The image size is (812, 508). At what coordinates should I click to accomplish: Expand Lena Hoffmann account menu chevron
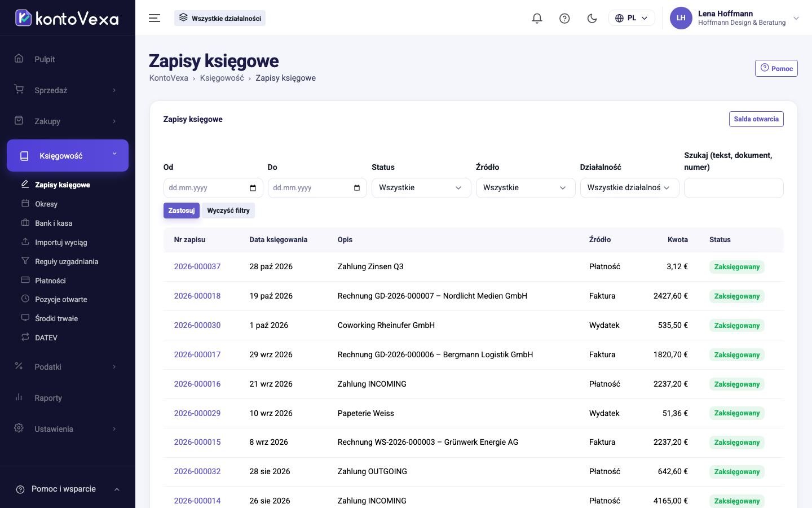(x=796, y=18)
